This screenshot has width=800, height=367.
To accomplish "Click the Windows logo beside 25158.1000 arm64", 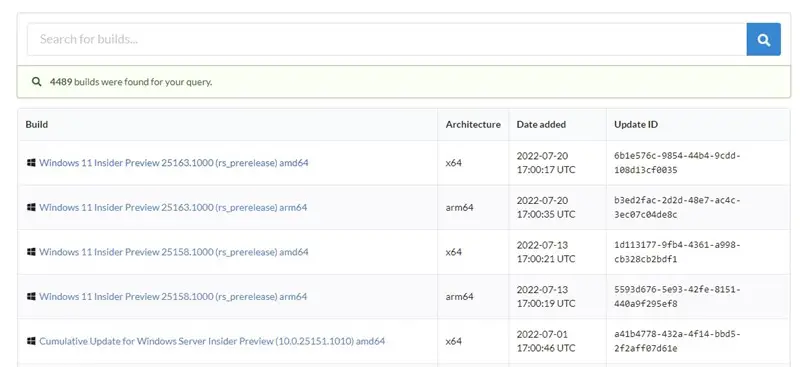I will 31,296.
